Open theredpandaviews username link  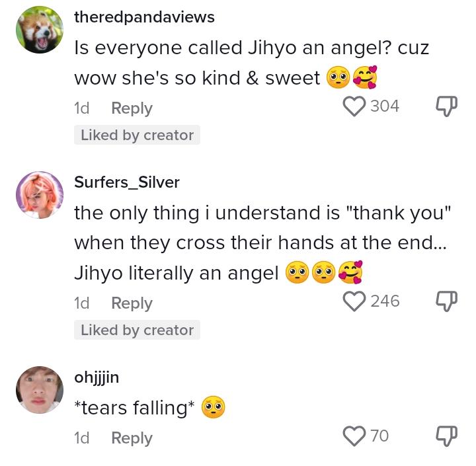[x=144, y=17]
